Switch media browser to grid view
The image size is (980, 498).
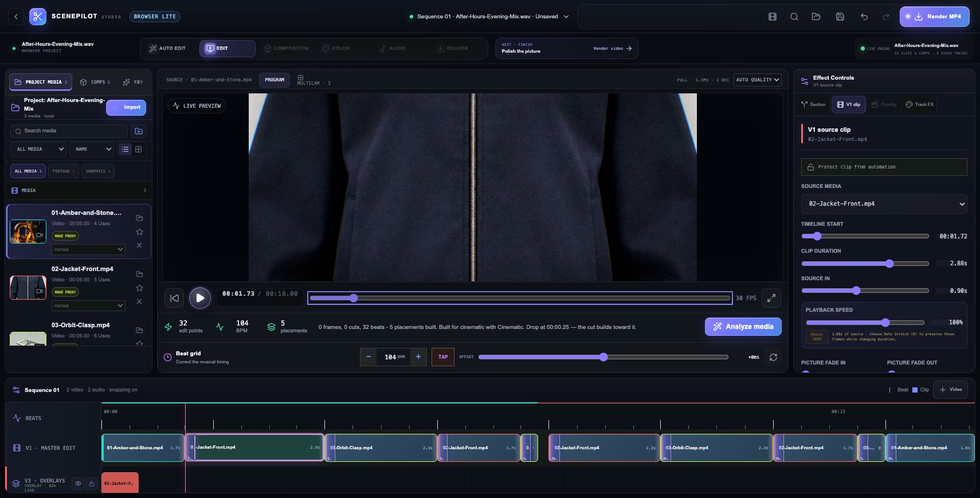[138, 149]
